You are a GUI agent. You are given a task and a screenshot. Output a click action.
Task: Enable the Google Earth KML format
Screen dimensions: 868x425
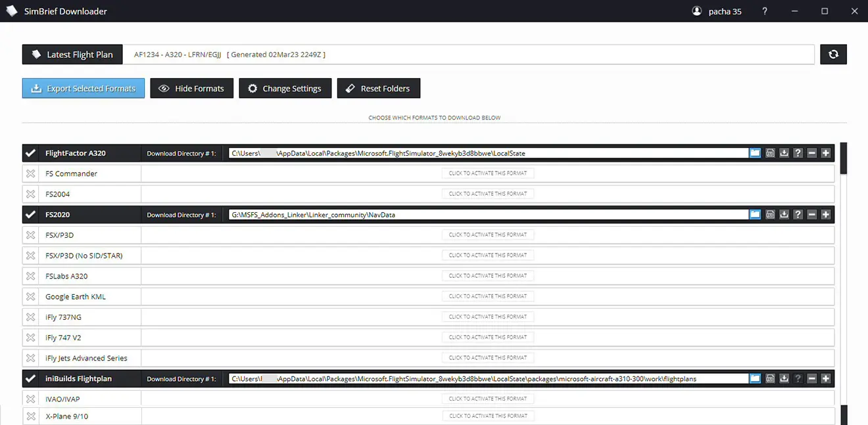(x=30, y=296)
